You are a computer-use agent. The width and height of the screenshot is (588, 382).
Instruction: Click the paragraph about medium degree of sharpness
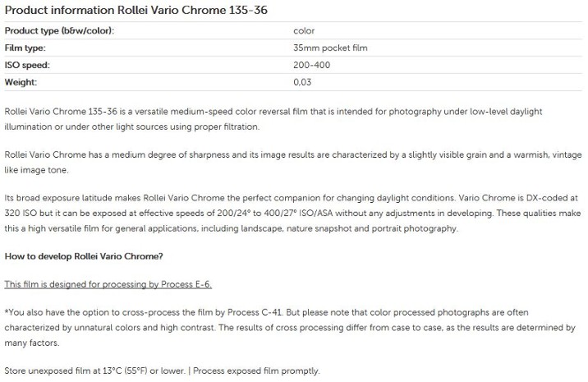(x=293, y=162)
